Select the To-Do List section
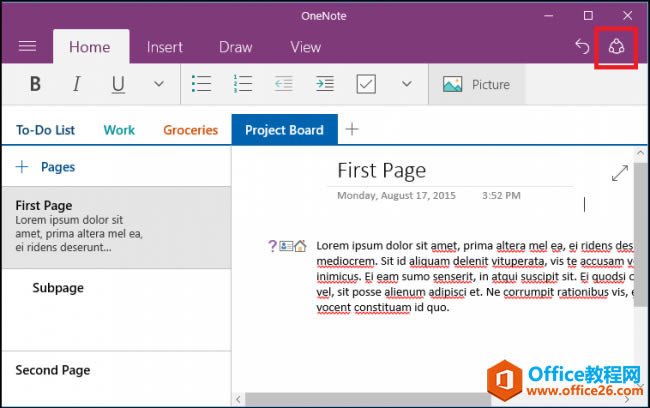 (45, 130)
